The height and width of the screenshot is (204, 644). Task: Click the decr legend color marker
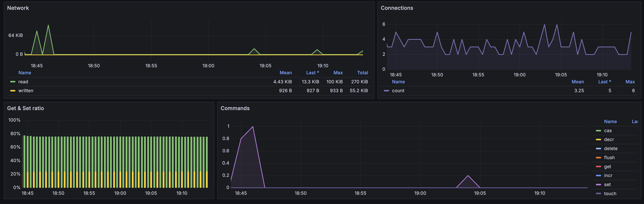coord(599,140)
